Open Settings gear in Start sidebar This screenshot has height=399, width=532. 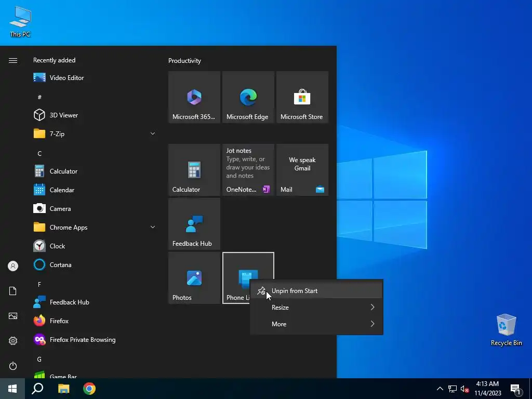(13, 341)
